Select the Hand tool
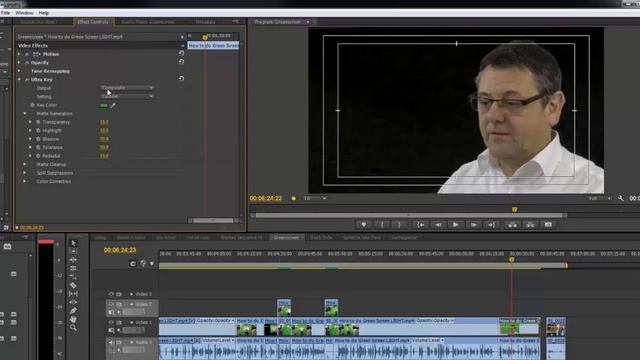The height and width of the screenshot is (360, 640). [73, 319]
